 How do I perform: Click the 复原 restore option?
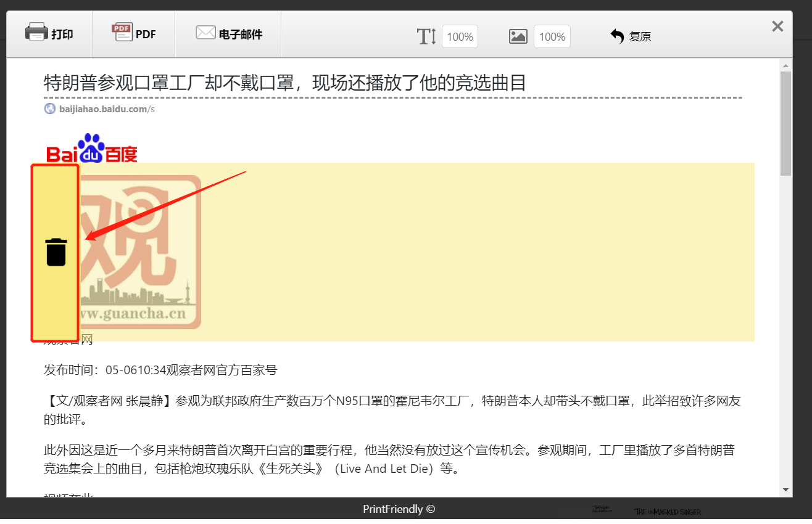pyautogui.click(x=640, y=36)
